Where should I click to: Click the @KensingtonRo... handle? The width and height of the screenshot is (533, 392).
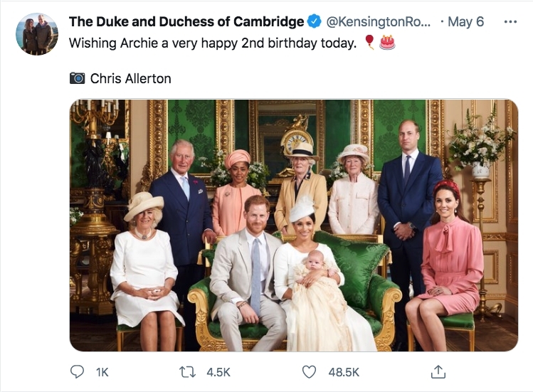pos(378,21)
